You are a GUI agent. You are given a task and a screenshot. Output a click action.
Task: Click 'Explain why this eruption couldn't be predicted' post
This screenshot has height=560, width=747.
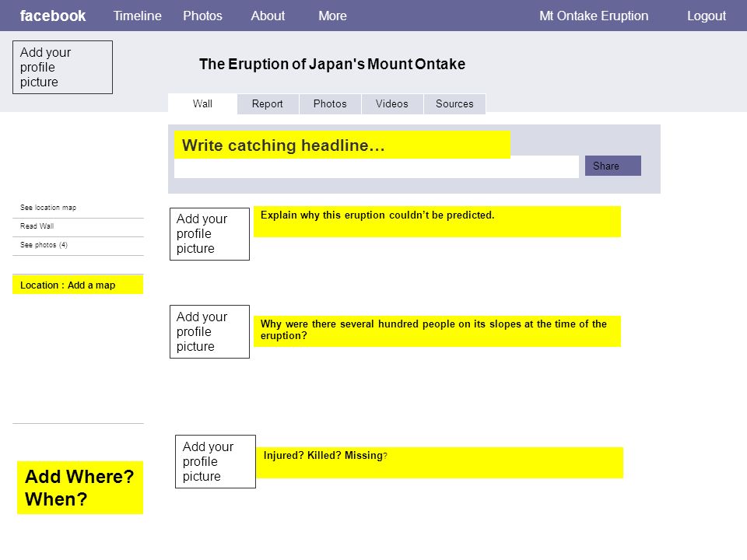point(437,222)
